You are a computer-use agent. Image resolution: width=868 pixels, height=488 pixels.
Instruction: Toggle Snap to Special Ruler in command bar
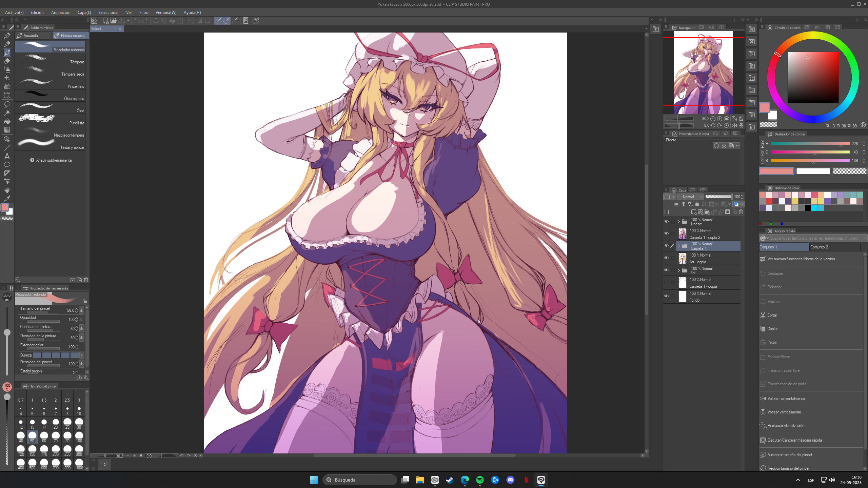pyautogui.click(x=226, y=21)
